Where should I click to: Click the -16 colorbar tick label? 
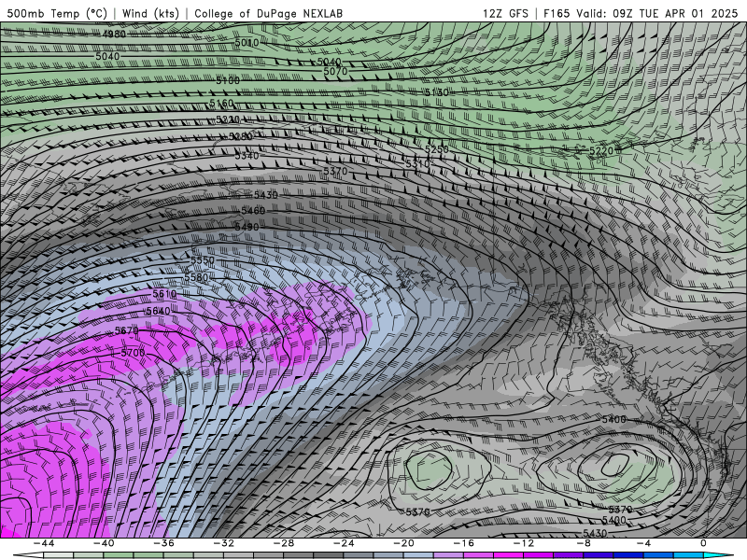(x=463, y=543)
